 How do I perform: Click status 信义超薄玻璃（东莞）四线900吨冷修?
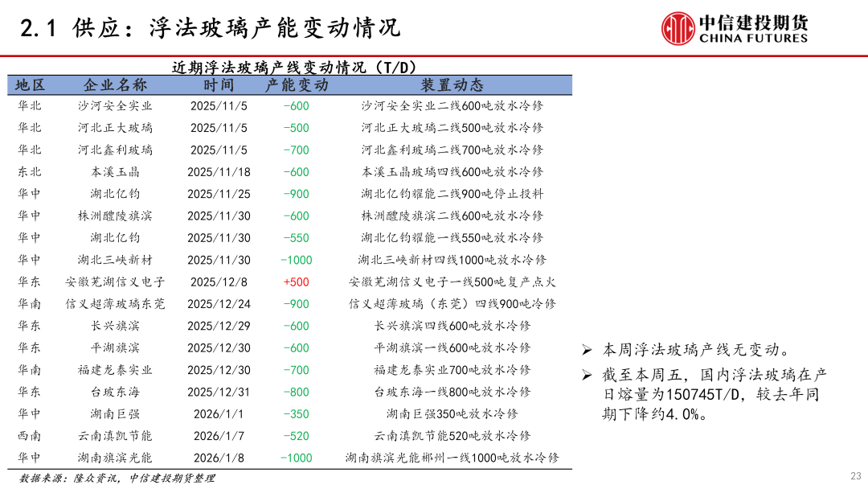tap(452, 304)
